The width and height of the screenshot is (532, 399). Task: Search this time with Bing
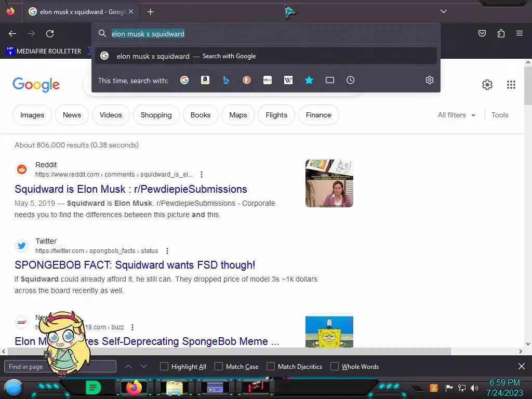tap(226, 80)
